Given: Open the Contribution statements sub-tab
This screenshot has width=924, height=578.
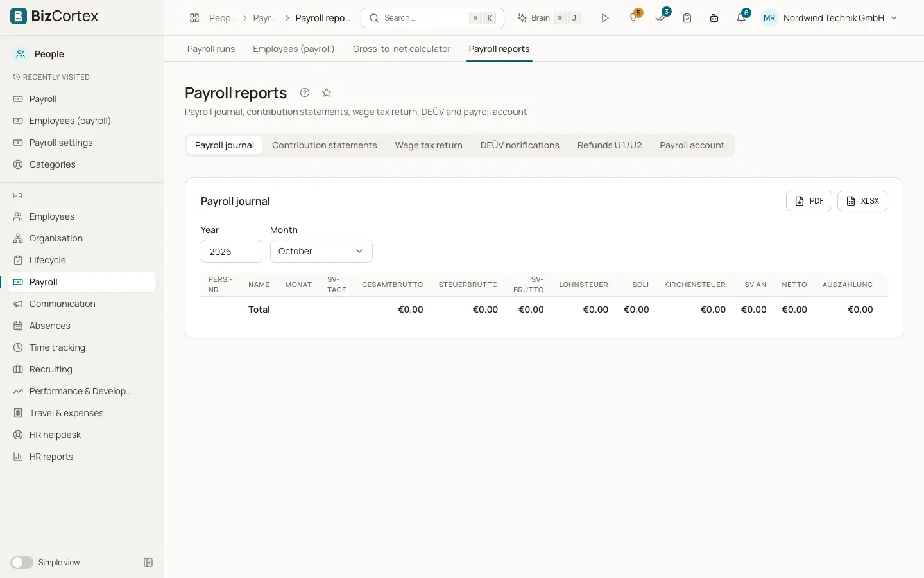Looking at the screenshot, I should 325,145.
